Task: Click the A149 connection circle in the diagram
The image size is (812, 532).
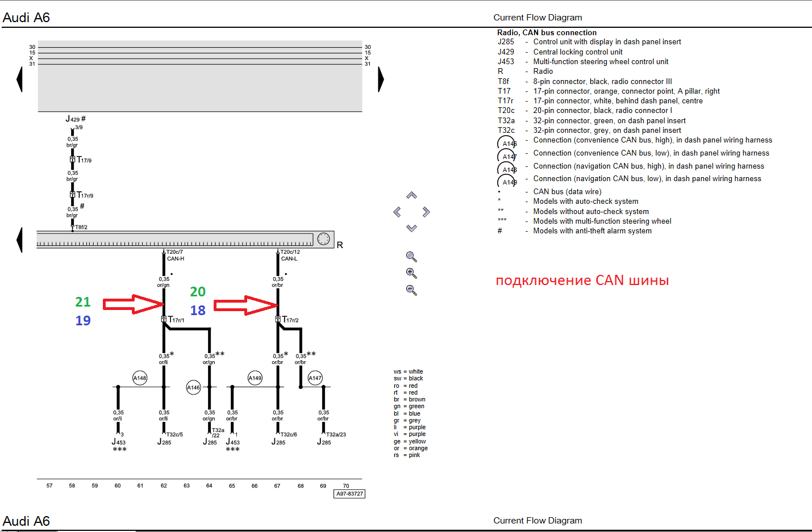Action: click(x=255, y=378)
